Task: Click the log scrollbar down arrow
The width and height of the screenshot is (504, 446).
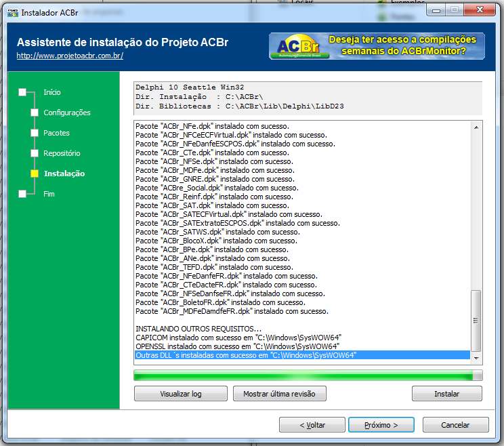Action: [476, 358]
